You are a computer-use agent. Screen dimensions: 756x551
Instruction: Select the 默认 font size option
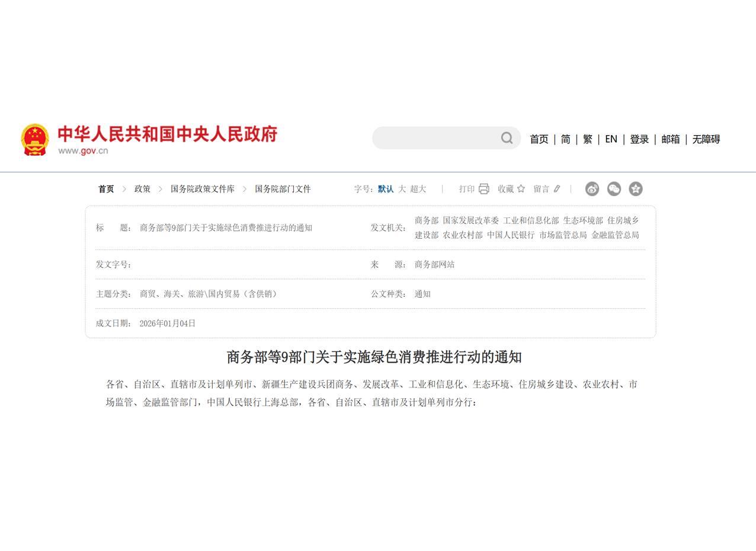coord(386,189)
